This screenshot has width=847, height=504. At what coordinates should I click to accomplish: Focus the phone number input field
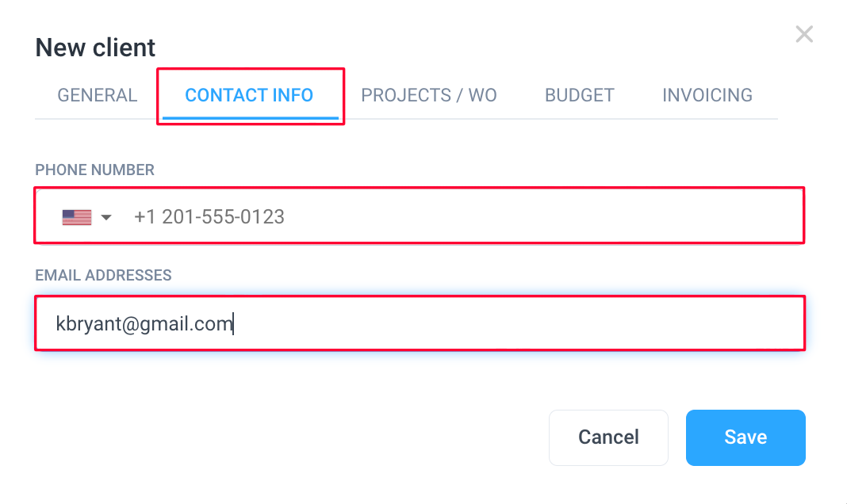(420, 216)
